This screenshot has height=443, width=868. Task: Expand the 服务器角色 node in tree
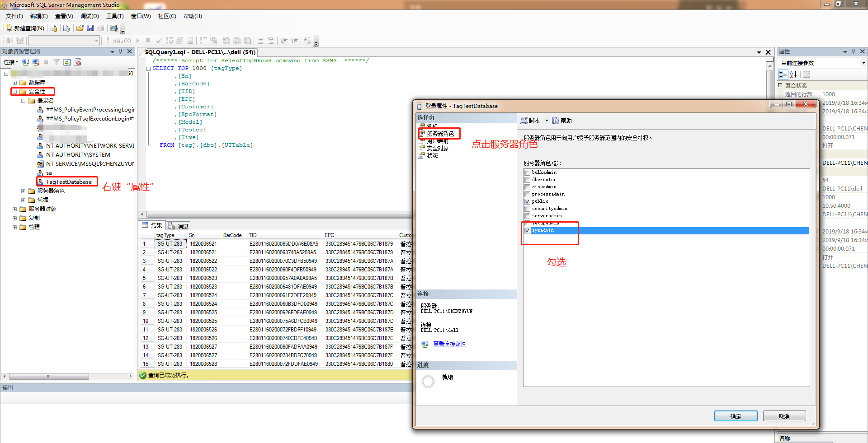(23, 191)
